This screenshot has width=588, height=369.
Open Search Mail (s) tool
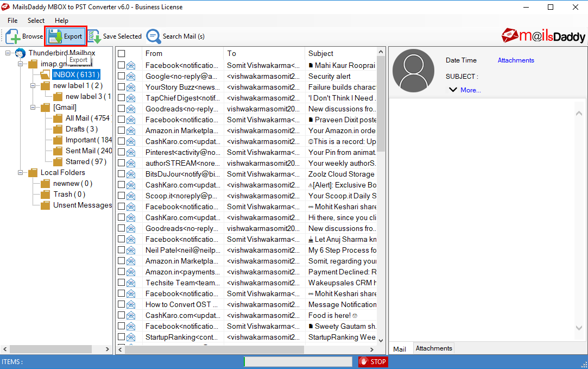175,36
